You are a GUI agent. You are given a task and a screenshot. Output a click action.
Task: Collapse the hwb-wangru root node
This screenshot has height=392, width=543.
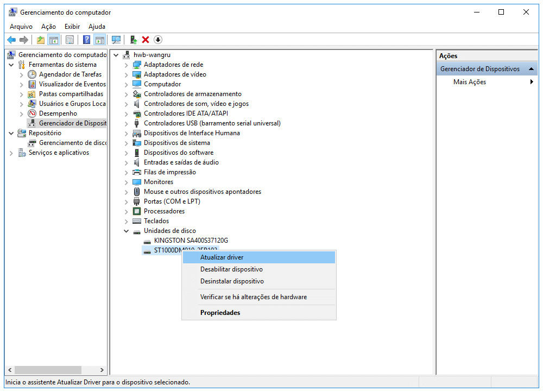click(116, 55)
